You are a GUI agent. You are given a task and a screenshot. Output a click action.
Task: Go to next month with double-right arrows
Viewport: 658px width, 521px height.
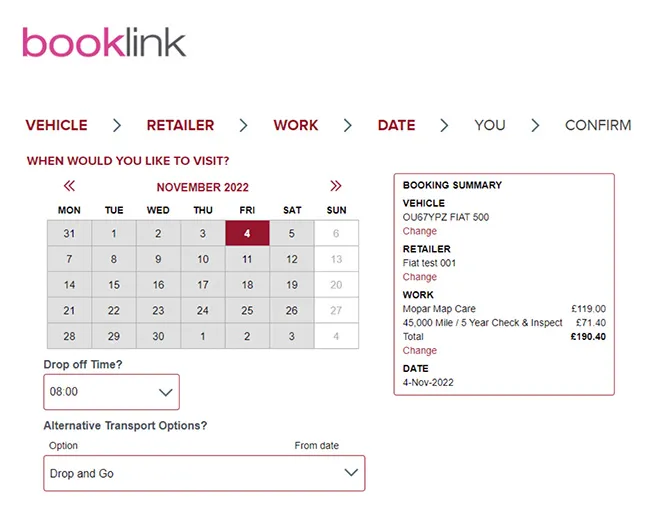click(335, 186)
